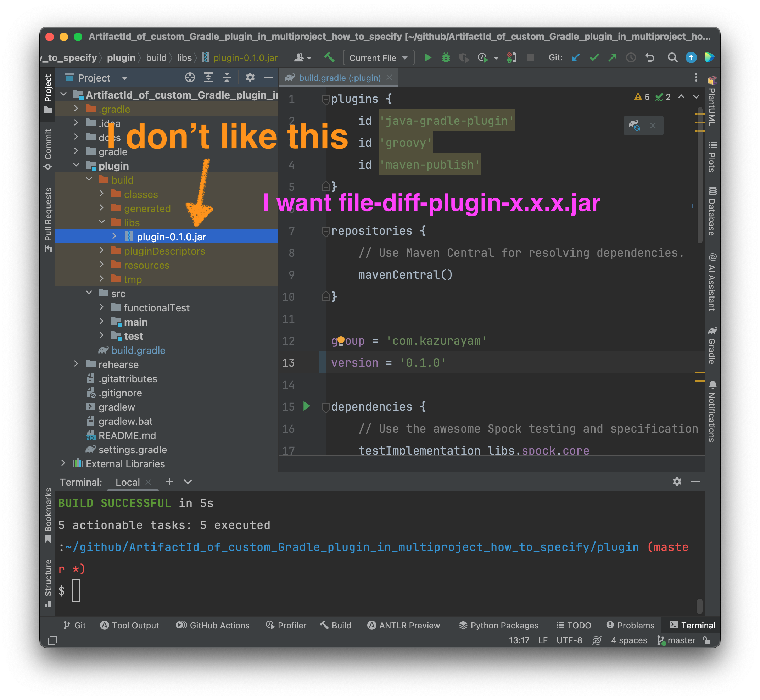
Task: Start debugging with the bug icon
Action: pyautogui.click(x=446, y=57)
